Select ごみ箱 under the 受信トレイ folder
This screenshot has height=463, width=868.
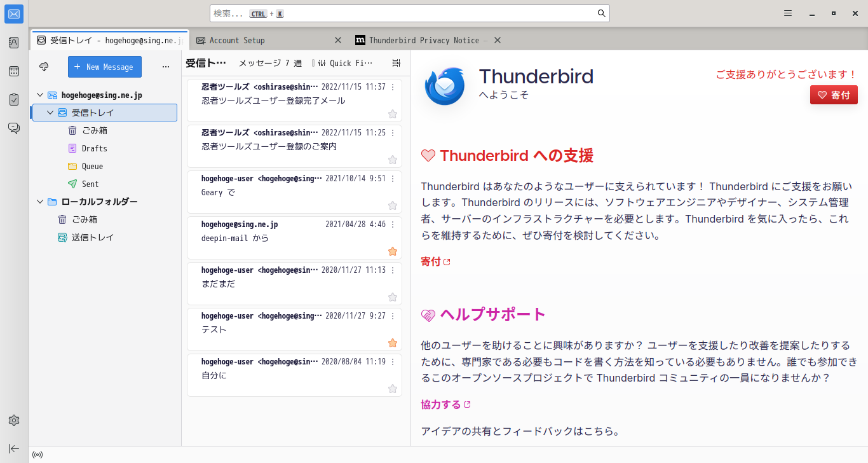(104, 130)
